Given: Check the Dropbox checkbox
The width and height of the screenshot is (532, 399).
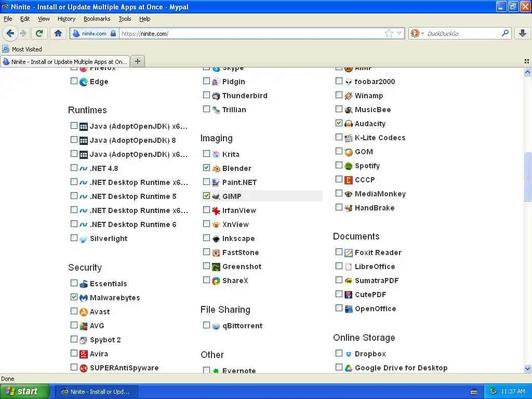Looking at the screenshot, I should point(339,353).
